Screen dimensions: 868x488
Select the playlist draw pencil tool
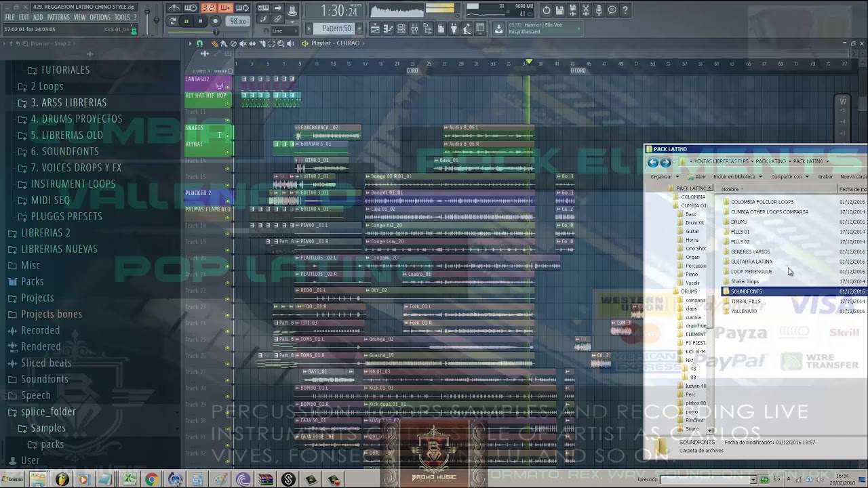[214, 43]
